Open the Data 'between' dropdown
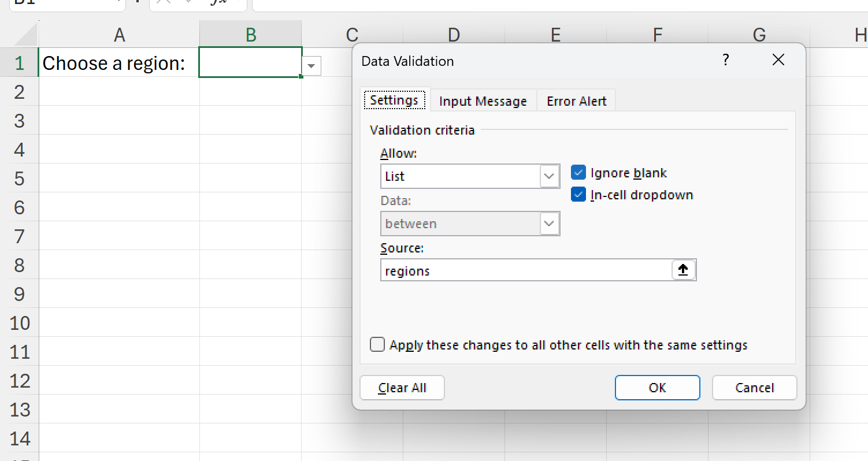This screenshot has width=868, height=461. point(550,224)
